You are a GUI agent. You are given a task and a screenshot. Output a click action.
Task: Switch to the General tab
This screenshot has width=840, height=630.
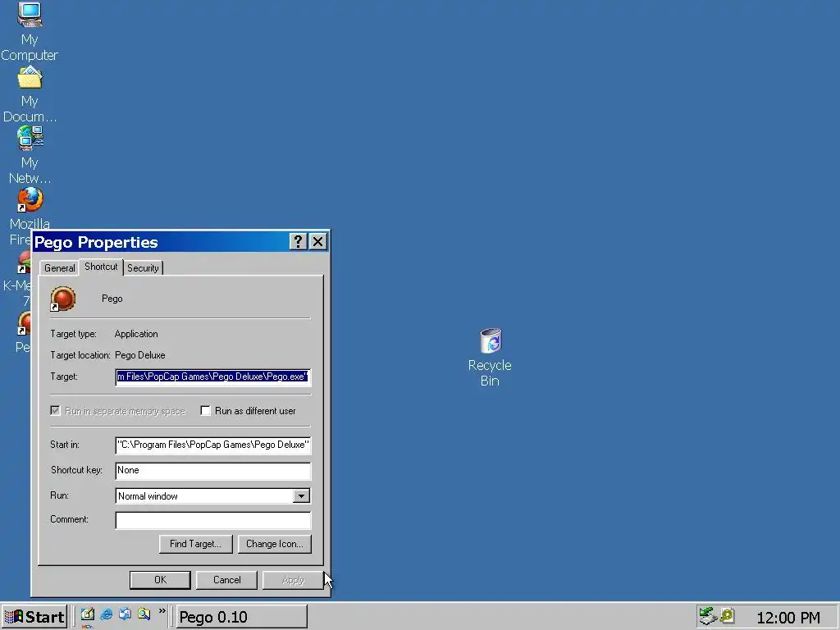(59, 268)
